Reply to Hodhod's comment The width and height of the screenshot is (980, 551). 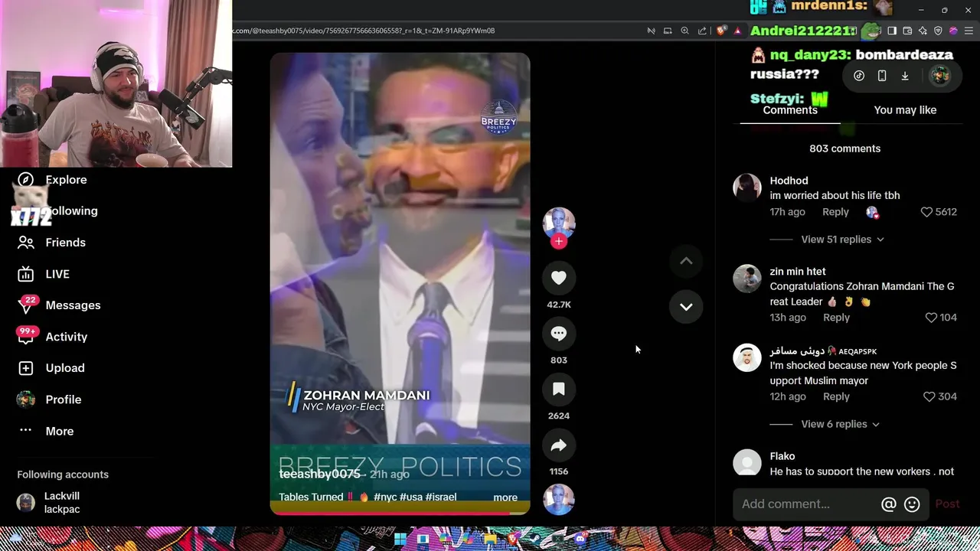835,212
